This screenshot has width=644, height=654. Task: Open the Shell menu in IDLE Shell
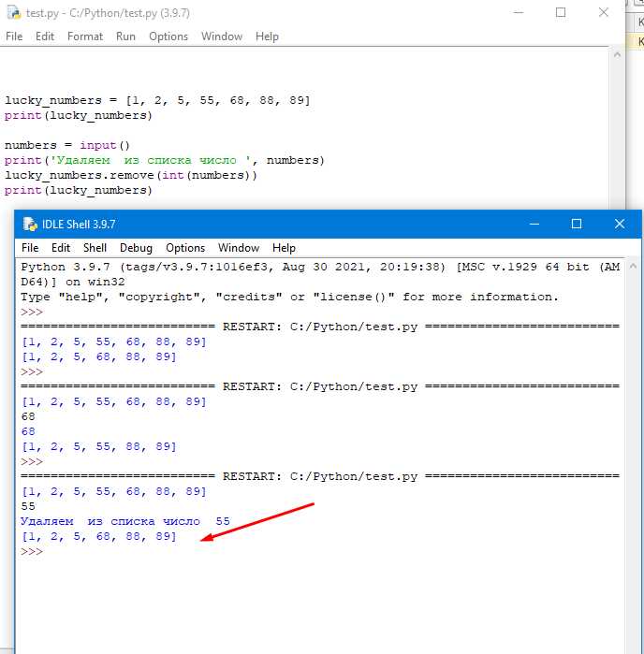tap(95, 248)
